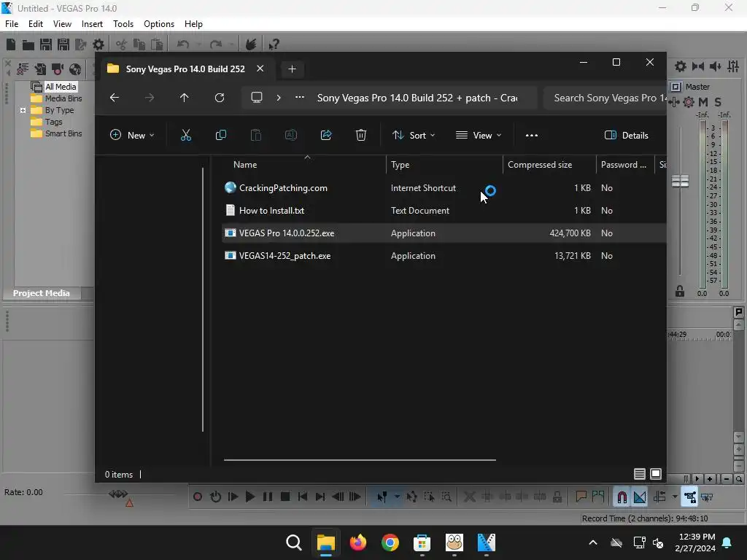Viewport: 747px width, 560px height.
Task: Select the VEGAS14-252_patch.exe file
Action: pyautogui.click(x=444, y=256)
